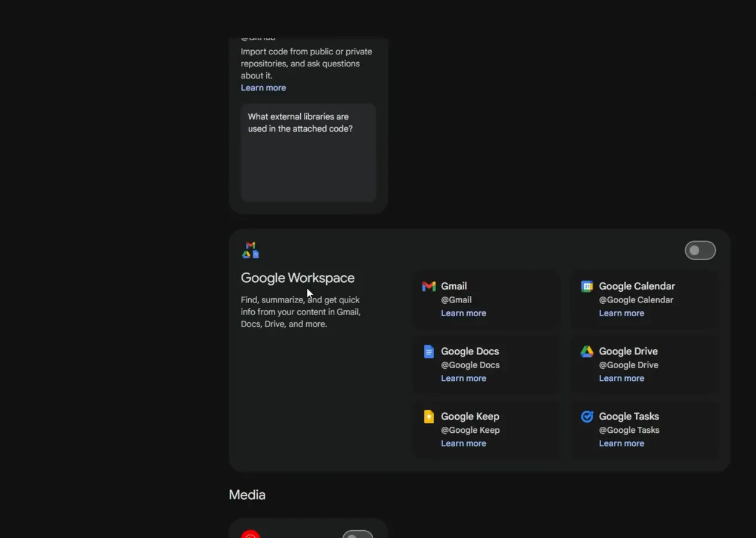Click the @Google Tasks handle text

click(629, 430)
